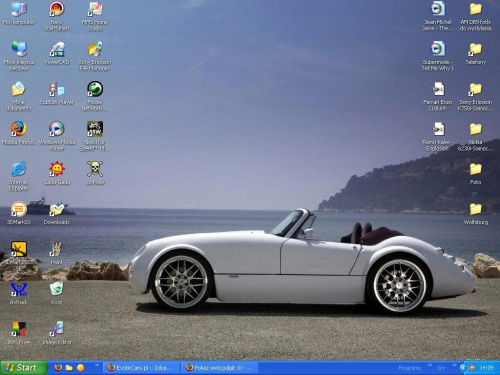
Task: Open Mobile Networking green Sony Ericsson icon
Action: click(x=95, y=89)
